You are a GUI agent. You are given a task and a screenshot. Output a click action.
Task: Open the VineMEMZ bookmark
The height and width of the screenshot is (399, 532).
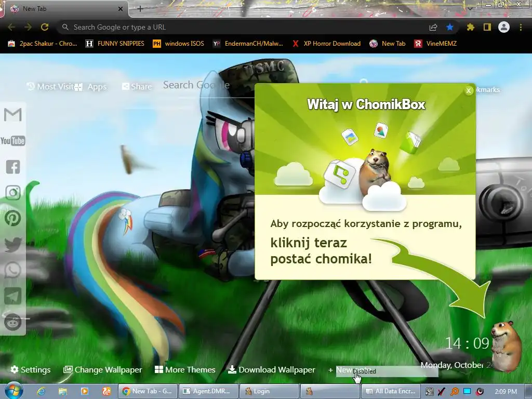[435, 44]
